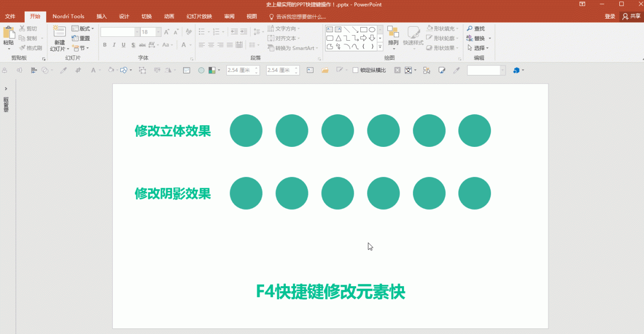Click the Reset (重置) slide icon
The width and height of the screenshot is (644, 334).
click(x=75, y=38)
